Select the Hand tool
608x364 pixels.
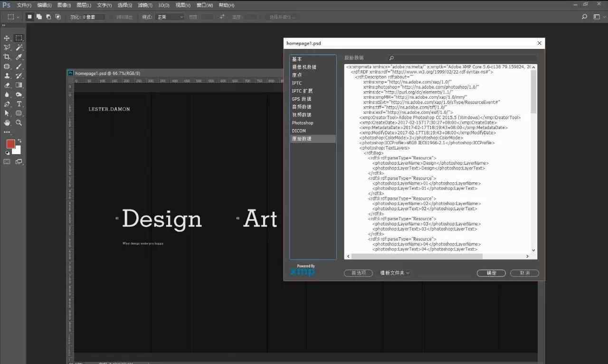(x=7, y=122)
